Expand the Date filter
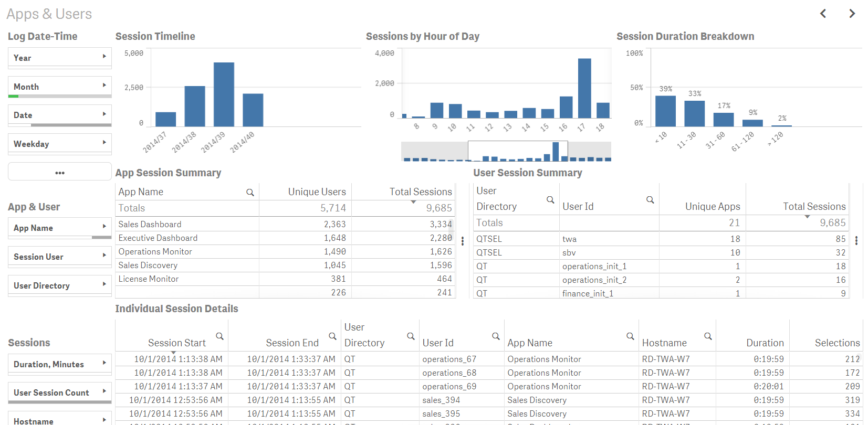The width and height of the screenshot is (868, 425). tap(60, 115)
